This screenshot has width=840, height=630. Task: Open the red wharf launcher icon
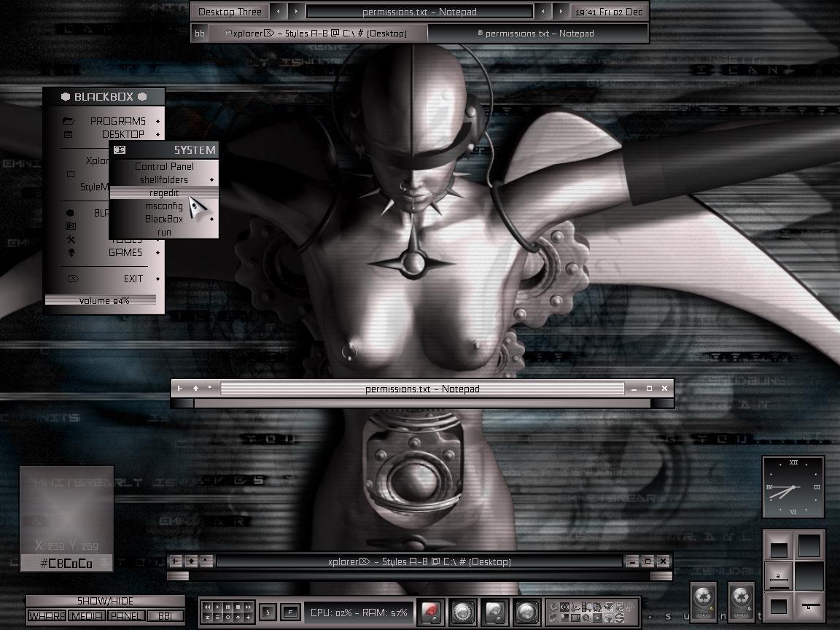(x=431, y=612)
